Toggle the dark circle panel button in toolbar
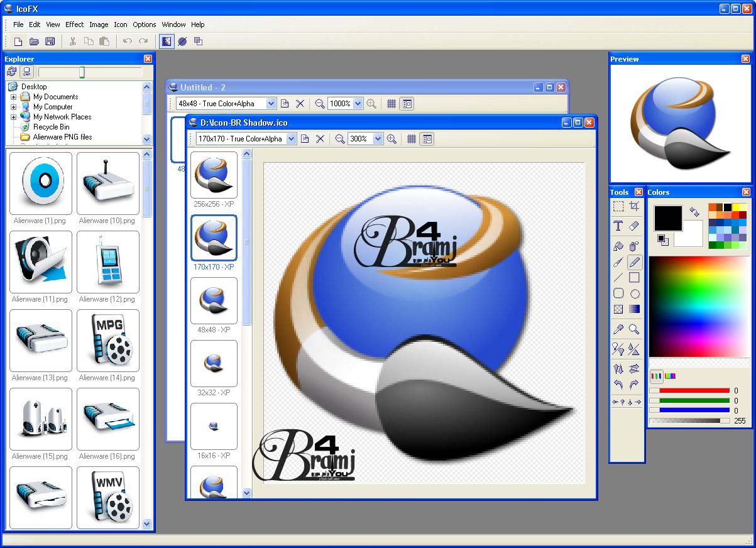Image resolution: width=756 pixels, height=548 pixels. click(182, 41)
